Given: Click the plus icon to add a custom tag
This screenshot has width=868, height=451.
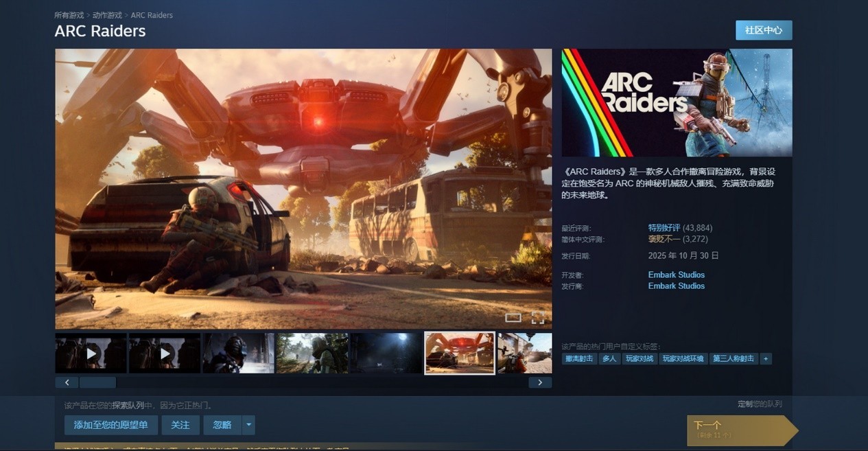Looking at the screenshot, I should 766,358.
